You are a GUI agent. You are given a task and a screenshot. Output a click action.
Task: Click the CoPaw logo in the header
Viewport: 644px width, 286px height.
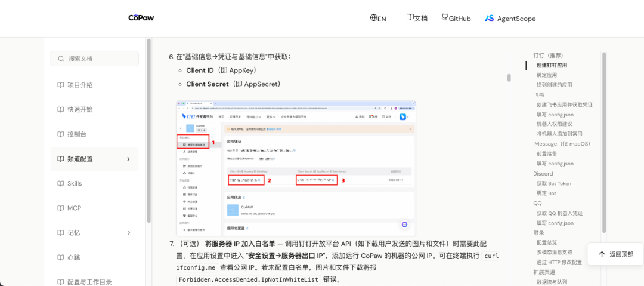coord(141,18)
